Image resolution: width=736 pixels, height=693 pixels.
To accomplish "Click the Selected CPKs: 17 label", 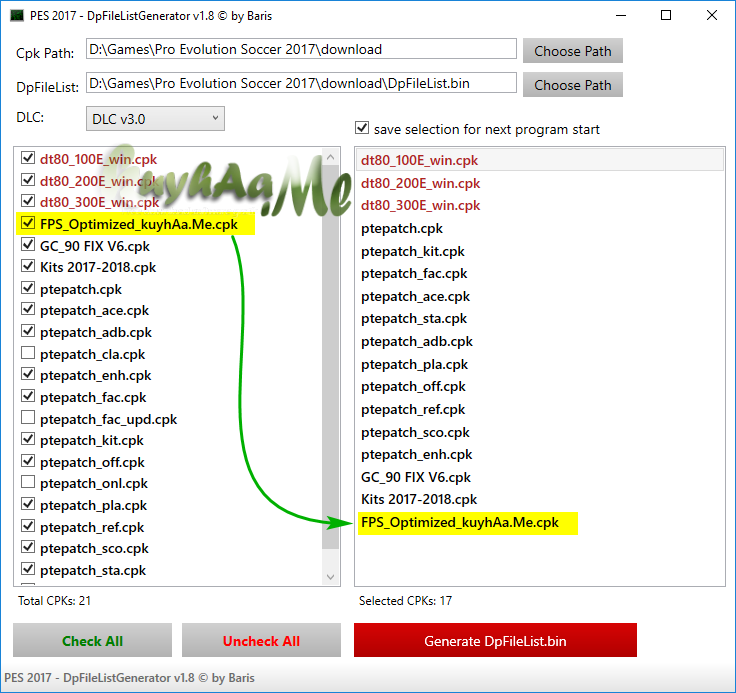I will click(x=405, y=601).
